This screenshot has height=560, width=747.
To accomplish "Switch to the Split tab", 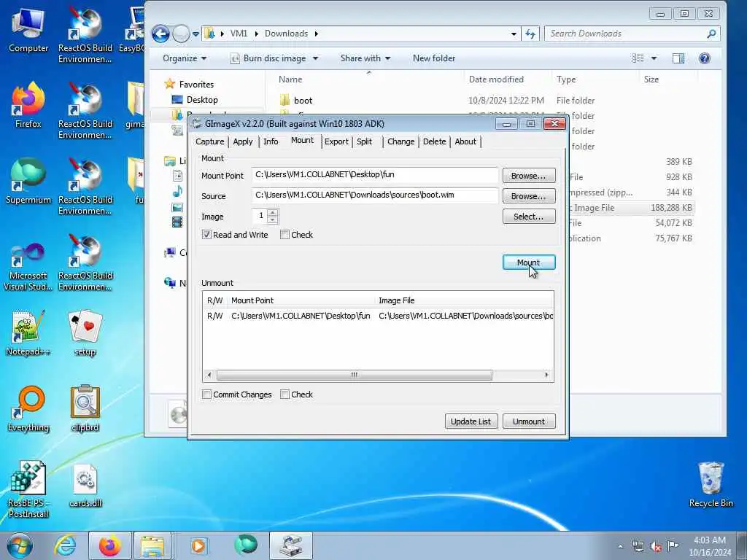I will [x=365, y=141].
